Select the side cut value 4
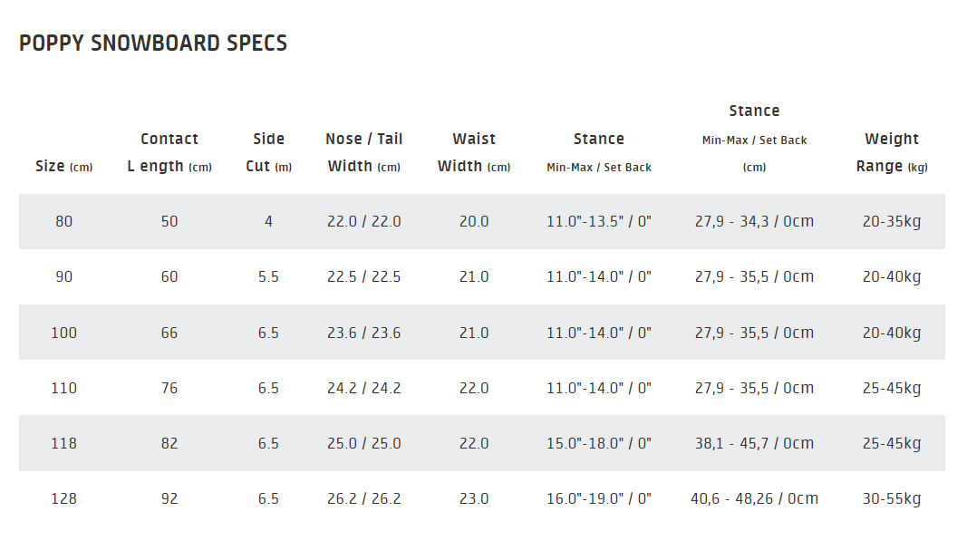 pos(269,221)
